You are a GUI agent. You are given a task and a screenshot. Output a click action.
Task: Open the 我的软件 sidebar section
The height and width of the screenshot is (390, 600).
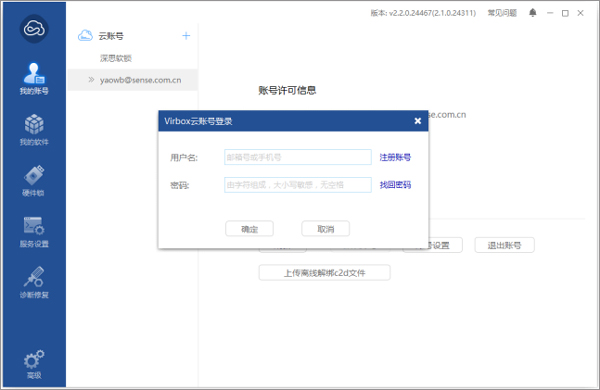point(34,129)
